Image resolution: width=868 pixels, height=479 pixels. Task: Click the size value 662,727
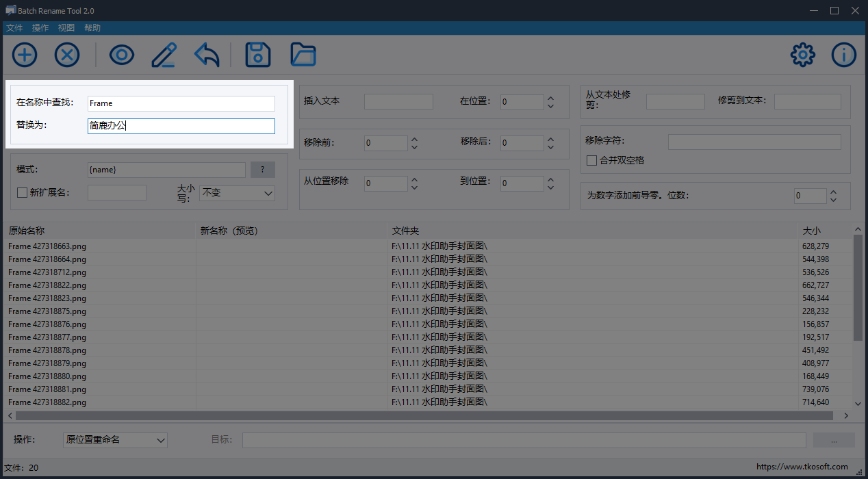tap(815, 285)
